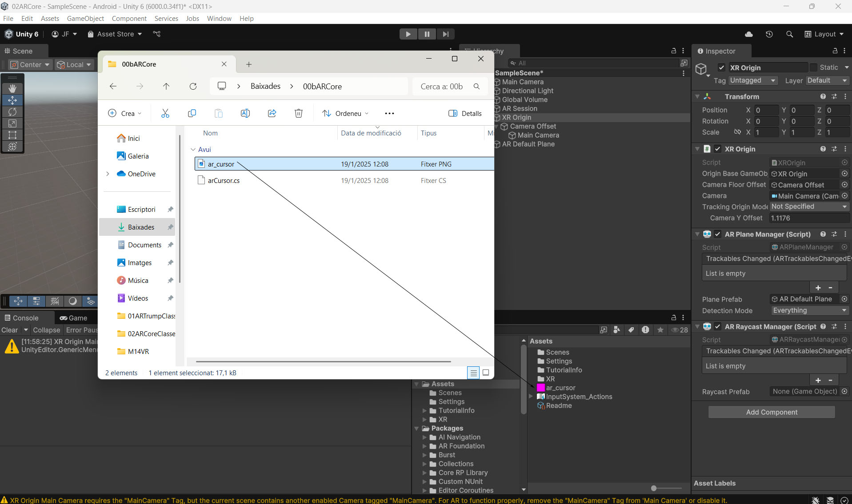852x504 pixels.
Task: Open the Detection Mode dropdown
Action: click(x=809, y=310)
